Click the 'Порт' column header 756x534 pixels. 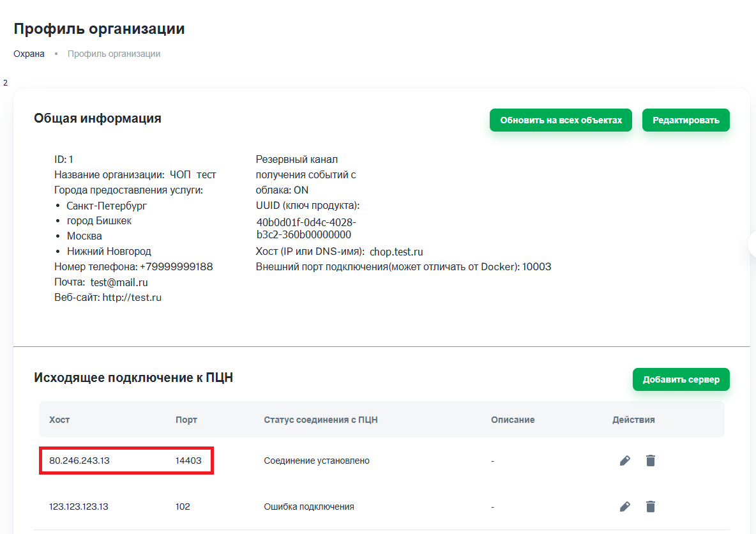[x=186, y=420]
